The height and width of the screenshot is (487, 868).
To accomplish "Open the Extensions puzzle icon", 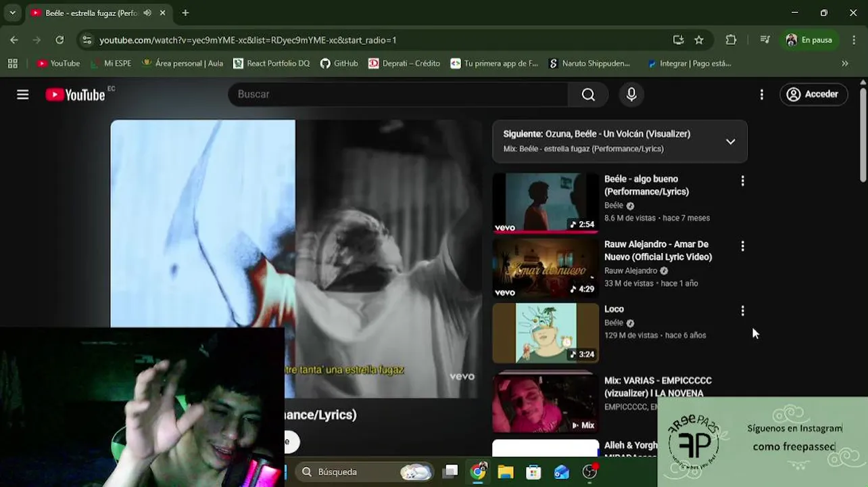I will coord(731,40).
